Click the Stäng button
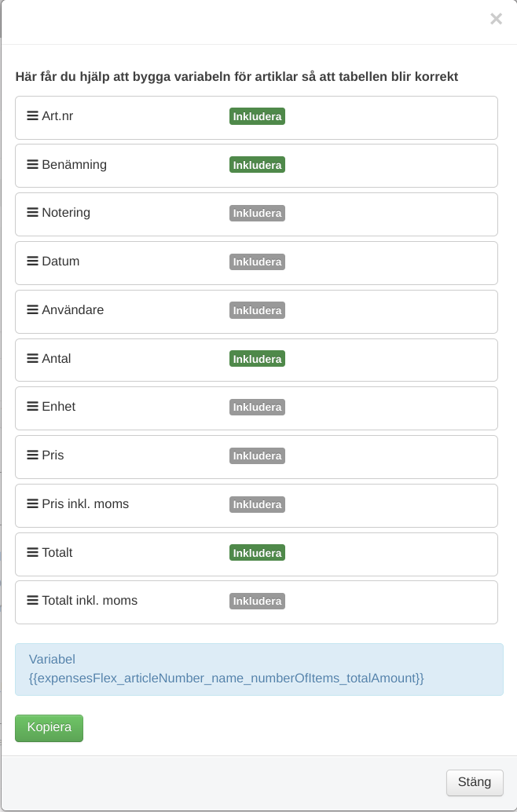Image resolution: width=517 pixels, height=812 pixels. (475, 782)
